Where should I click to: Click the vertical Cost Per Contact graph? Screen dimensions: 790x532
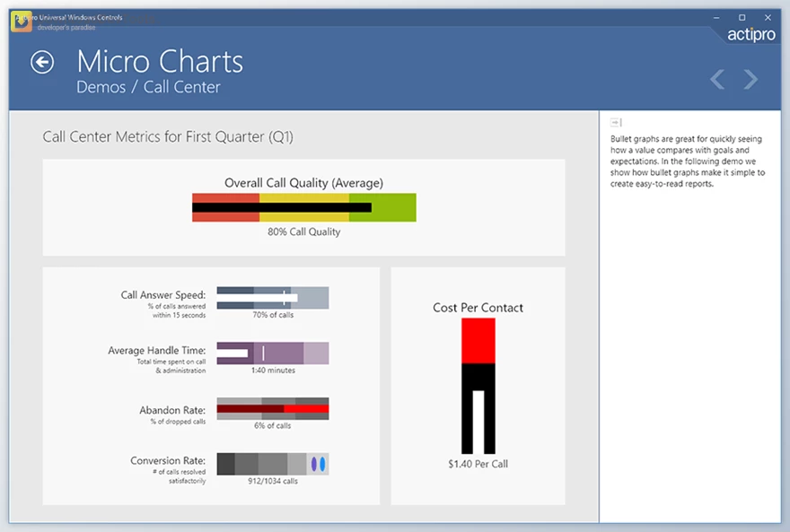[x=478, y=386]
